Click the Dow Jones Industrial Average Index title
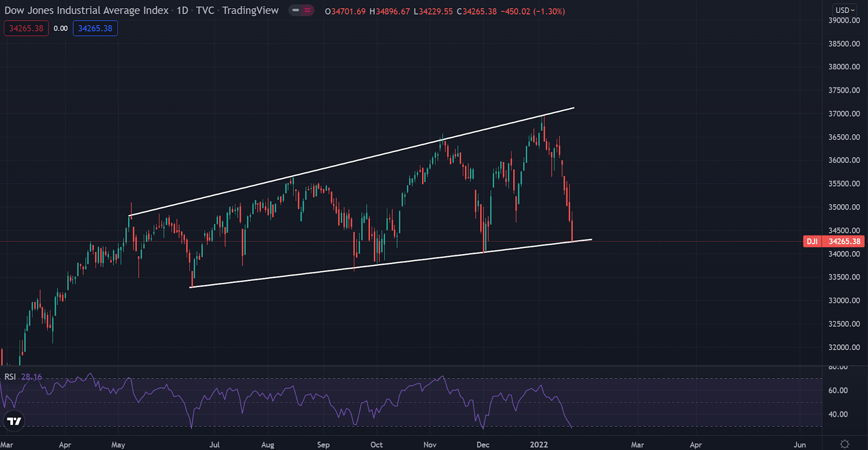The width and height of the screenshot is (868, 450). (87, 10)
